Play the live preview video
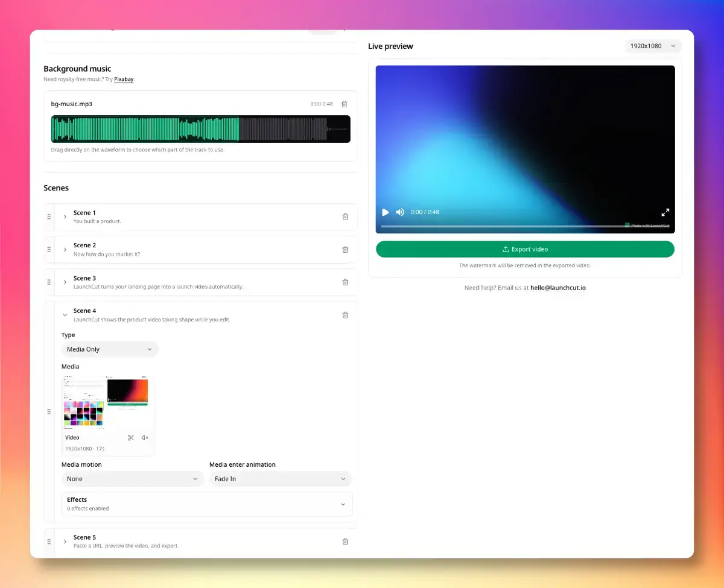724x588 pixels. (386, 212)
